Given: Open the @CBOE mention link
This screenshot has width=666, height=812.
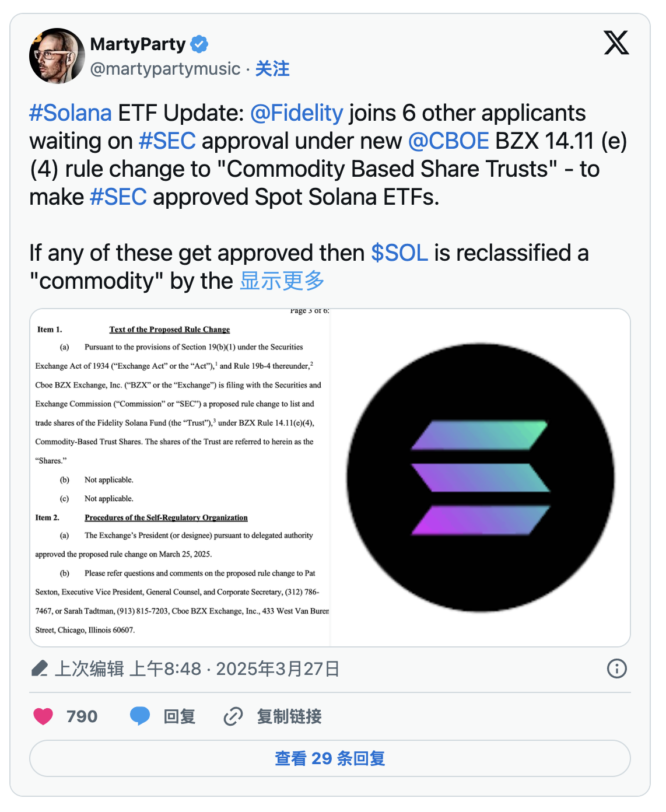Looking at the screenshot, I should 448,141.
